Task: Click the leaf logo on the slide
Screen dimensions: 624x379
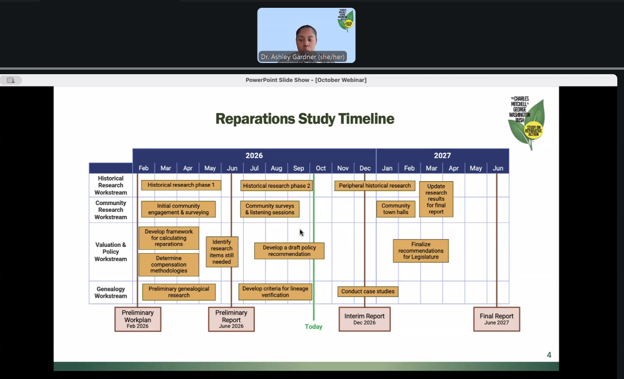Action: click(527, 123)
